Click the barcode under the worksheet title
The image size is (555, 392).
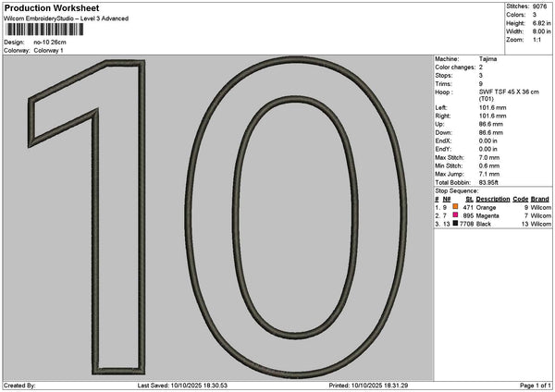pyautogui.click(x=44, y=30)
